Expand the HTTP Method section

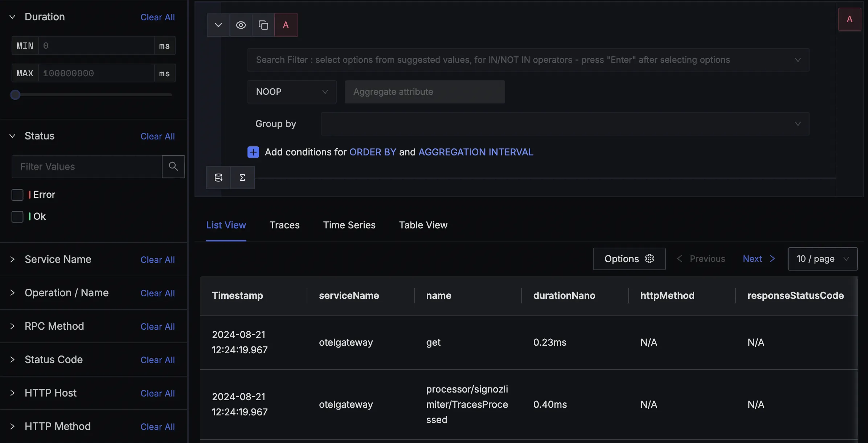tap(12, 426)
